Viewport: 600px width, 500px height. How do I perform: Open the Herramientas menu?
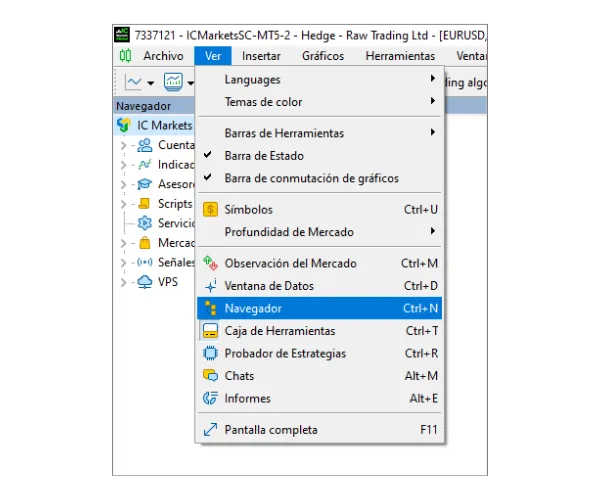click(x=400, y=56)
